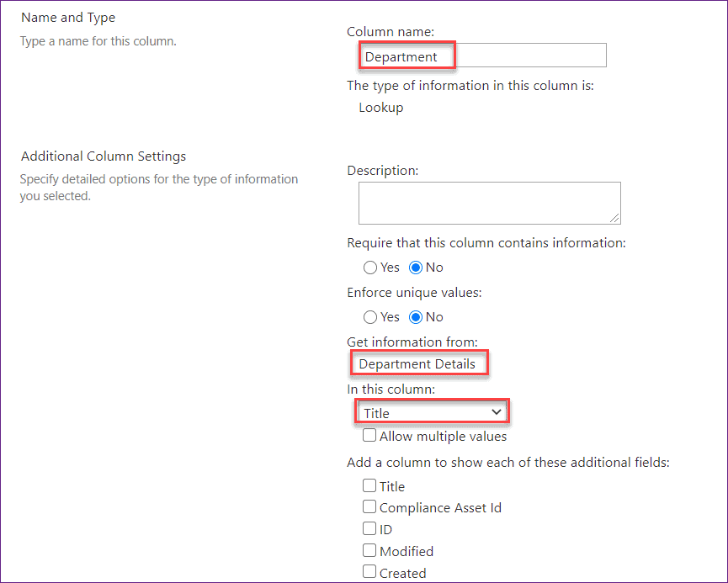Check the ID additional field
The height and width of the screenshot is (583, 728).
tap(369, 528)
